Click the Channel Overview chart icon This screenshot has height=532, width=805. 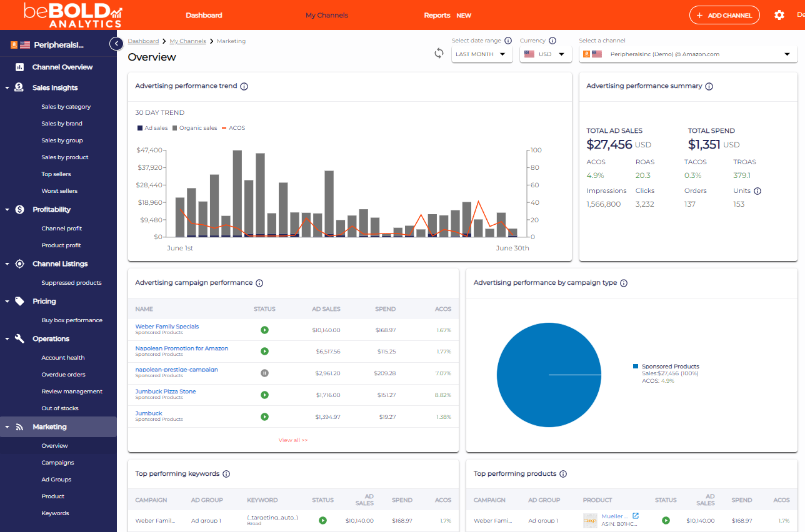19,67
